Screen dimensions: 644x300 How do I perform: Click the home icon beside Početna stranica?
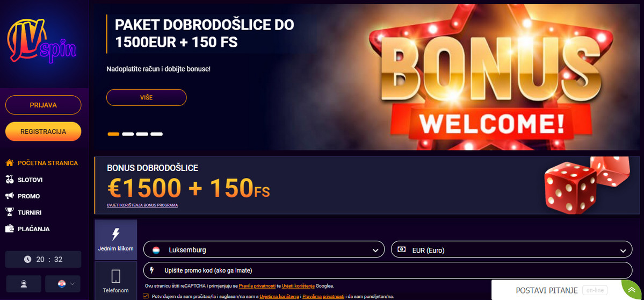pos(10,163)
